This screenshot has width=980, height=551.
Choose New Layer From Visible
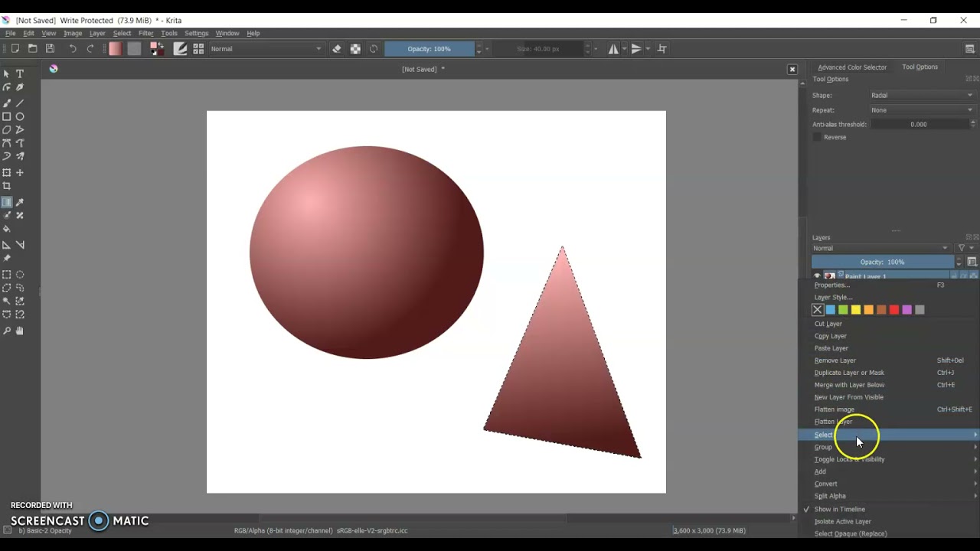(x=889, y=397)
